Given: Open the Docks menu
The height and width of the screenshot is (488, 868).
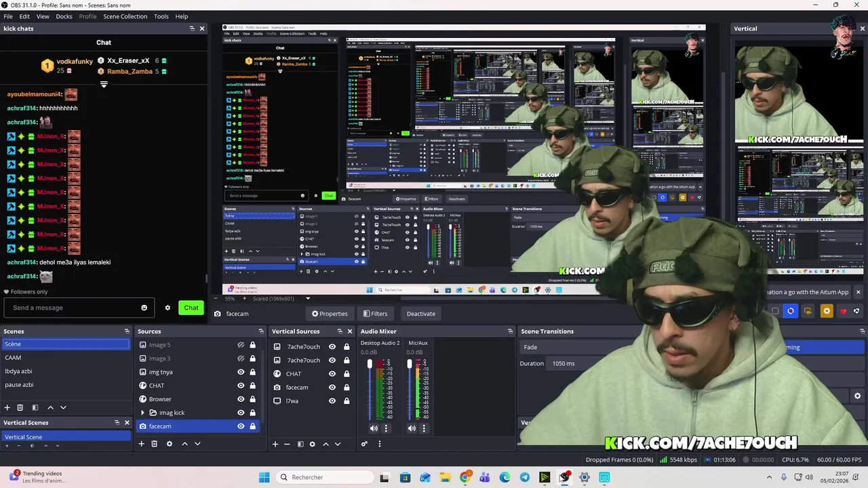Looking at the screenshot, I should click(64, 16).
